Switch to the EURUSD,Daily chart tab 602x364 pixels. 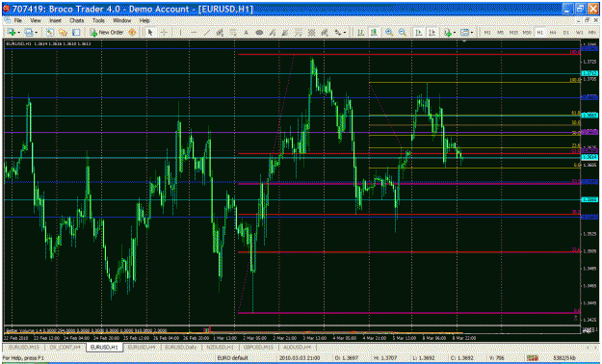(180, 347)
